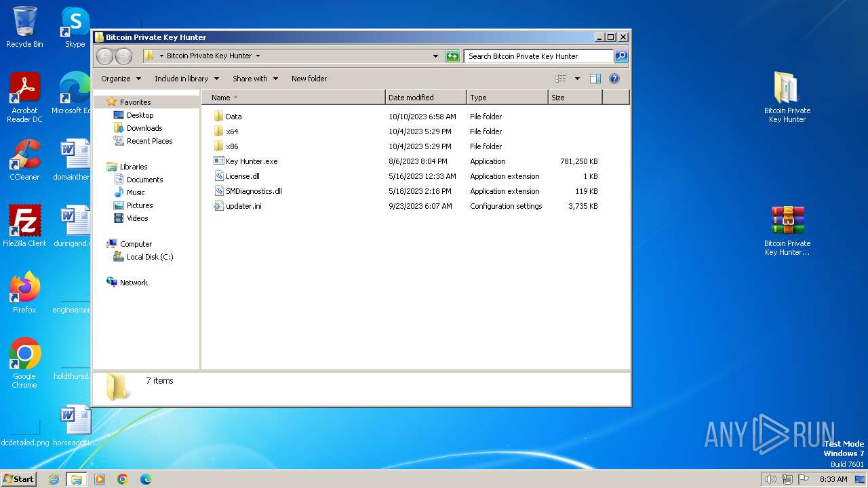Select FileZilla Client desktop icon

click(x=24, y=226)
